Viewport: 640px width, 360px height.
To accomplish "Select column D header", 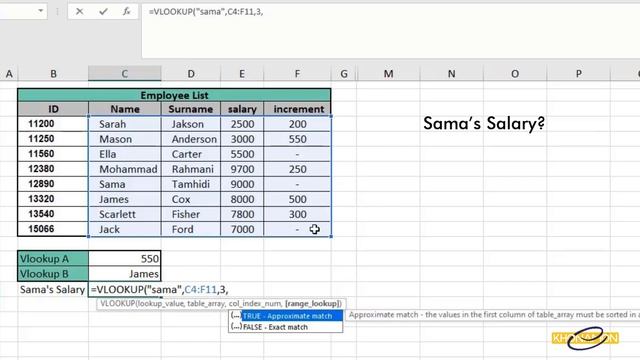I will 191,74.
